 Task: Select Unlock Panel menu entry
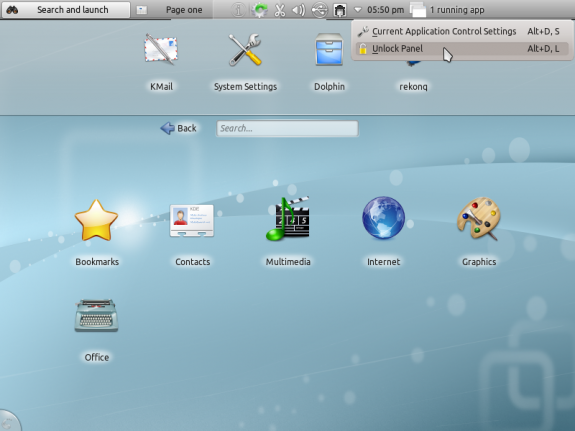click(461, 48)
